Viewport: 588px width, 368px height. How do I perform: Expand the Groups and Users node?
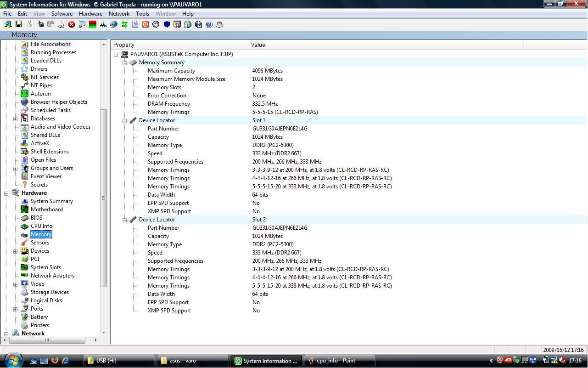click(15, 169)
